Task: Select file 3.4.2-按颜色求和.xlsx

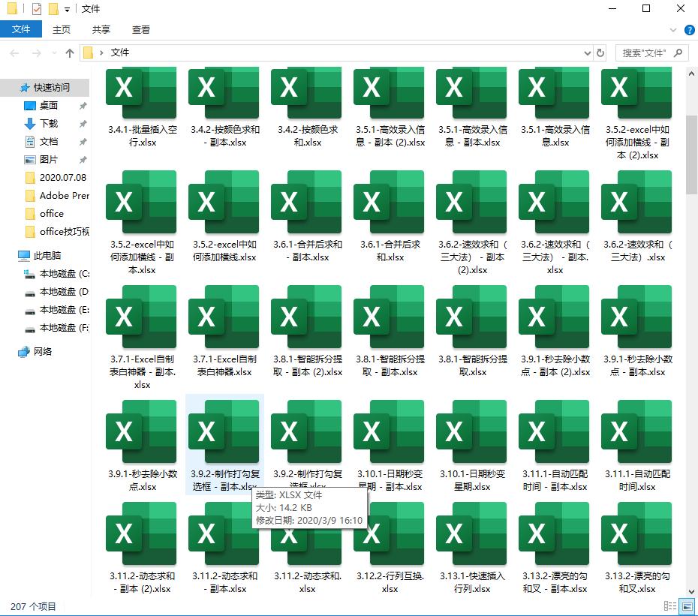Action: point(307,107)
